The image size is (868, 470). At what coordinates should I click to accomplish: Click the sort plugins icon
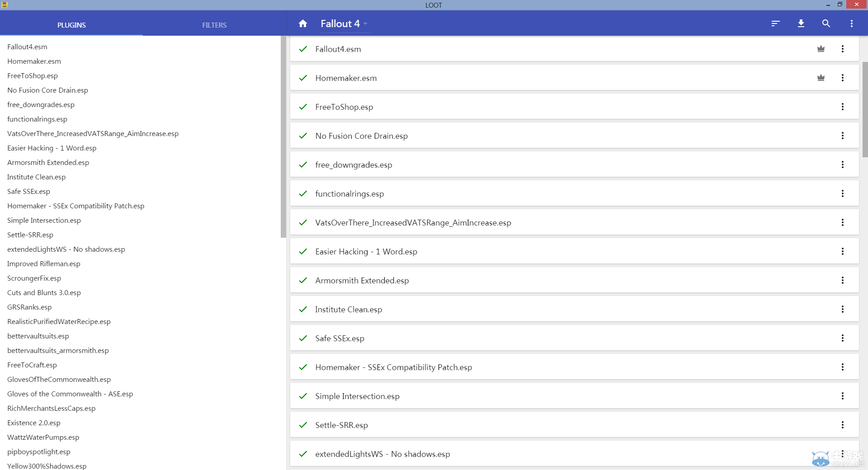click(776, 23)
